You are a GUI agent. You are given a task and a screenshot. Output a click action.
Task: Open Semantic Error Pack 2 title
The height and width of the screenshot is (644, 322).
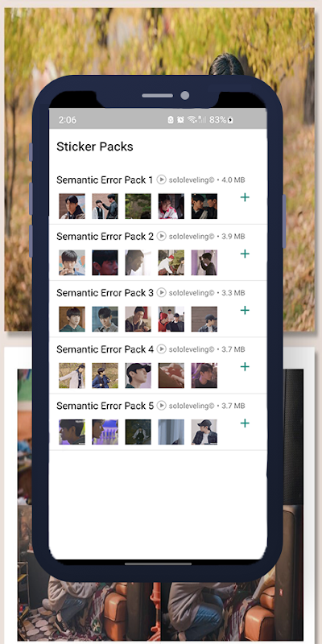tap(105, 236)
